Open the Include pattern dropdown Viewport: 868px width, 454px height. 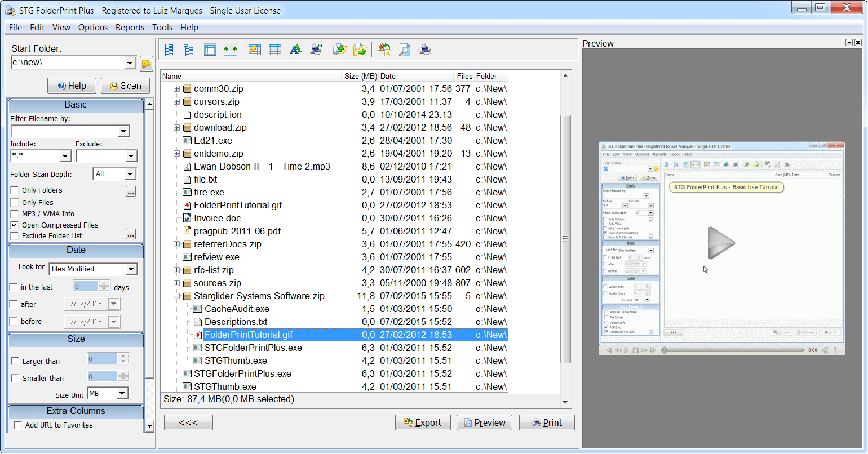tap(65, 156)
